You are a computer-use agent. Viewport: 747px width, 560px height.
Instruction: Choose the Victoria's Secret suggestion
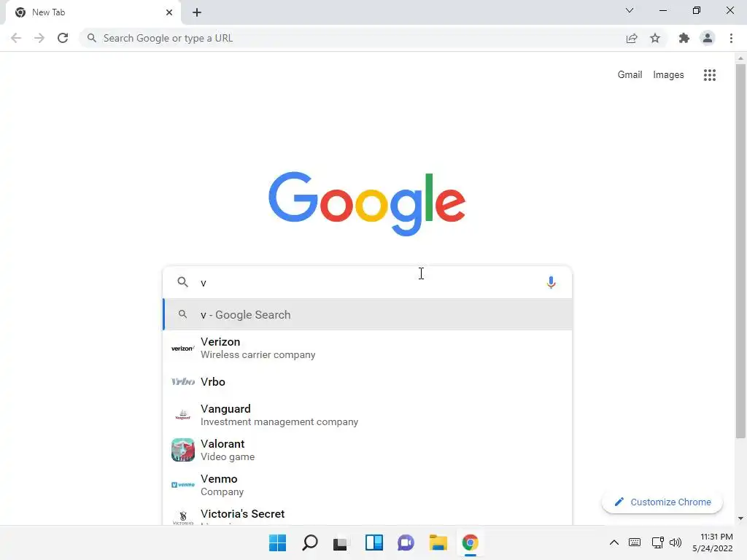(368, 515)
